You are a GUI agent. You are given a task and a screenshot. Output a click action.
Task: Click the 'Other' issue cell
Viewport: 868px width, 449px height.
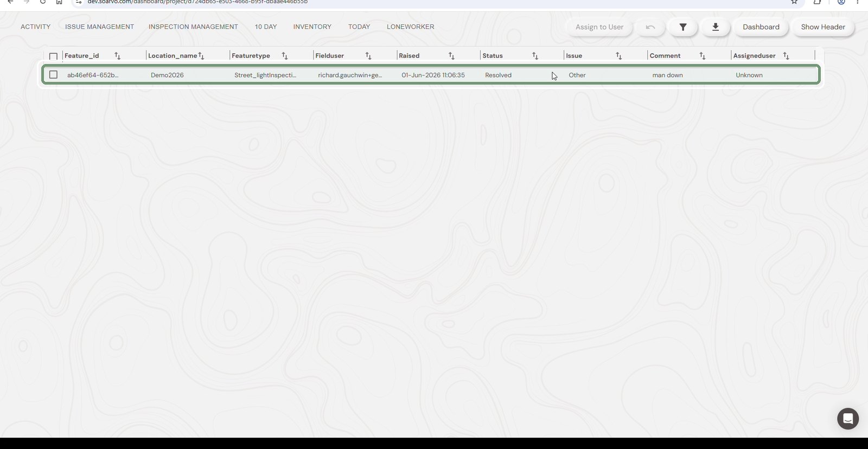point(577,75)
